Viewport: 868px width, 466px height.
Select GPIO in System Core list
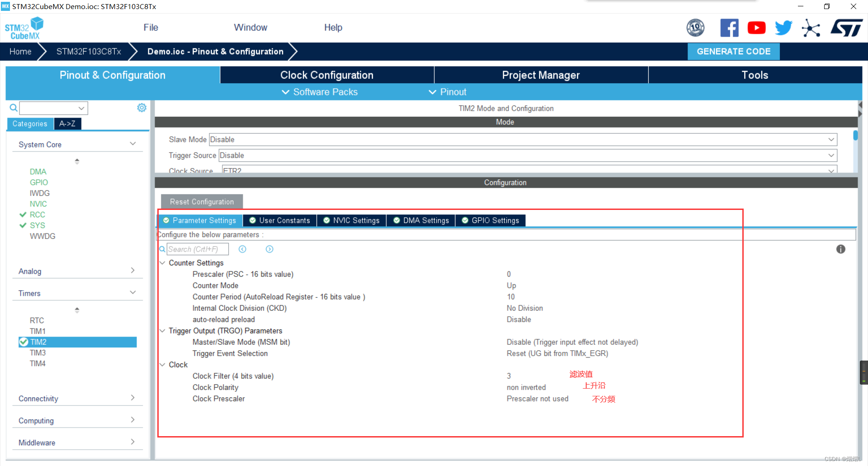point(39,182)
